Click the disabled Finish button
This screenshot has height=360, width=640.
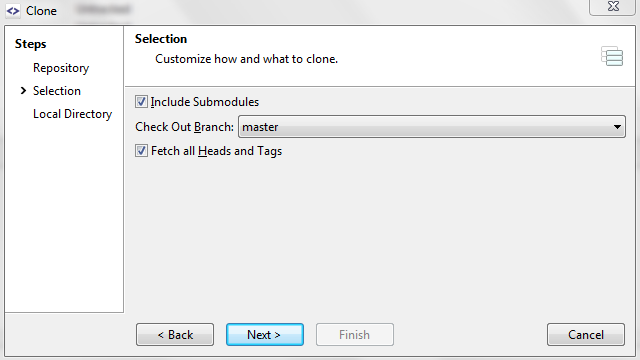point(355,335)
